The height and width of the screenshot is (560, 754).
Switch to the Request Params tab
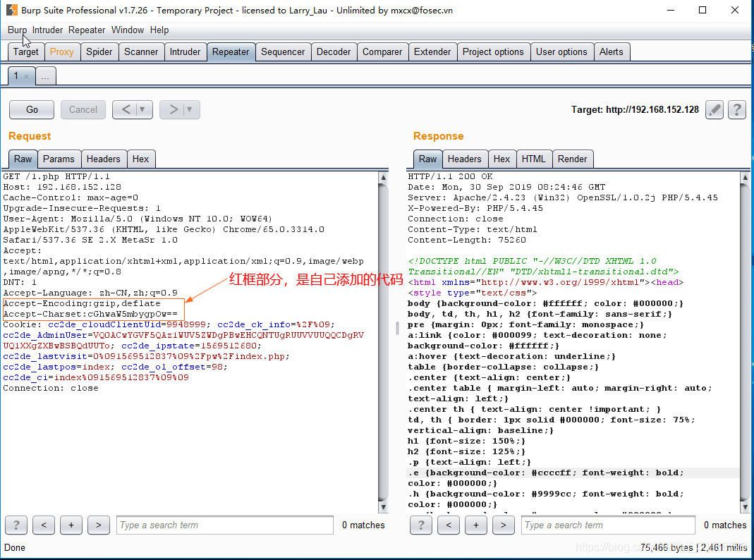tap(59, 159)
